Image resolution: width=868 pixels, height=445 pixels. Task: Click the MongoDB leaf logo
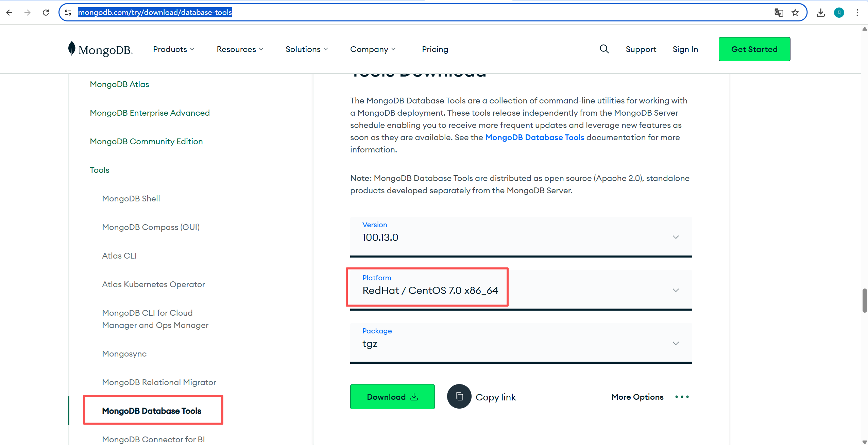(72, 49)
